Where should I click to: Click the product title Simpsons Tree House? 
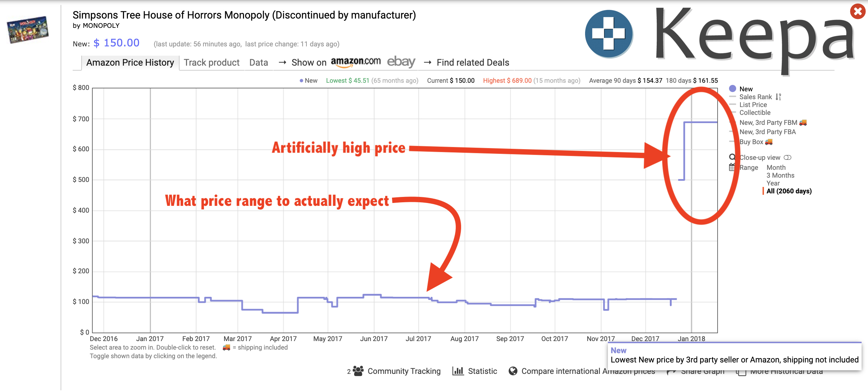(244, 15)
